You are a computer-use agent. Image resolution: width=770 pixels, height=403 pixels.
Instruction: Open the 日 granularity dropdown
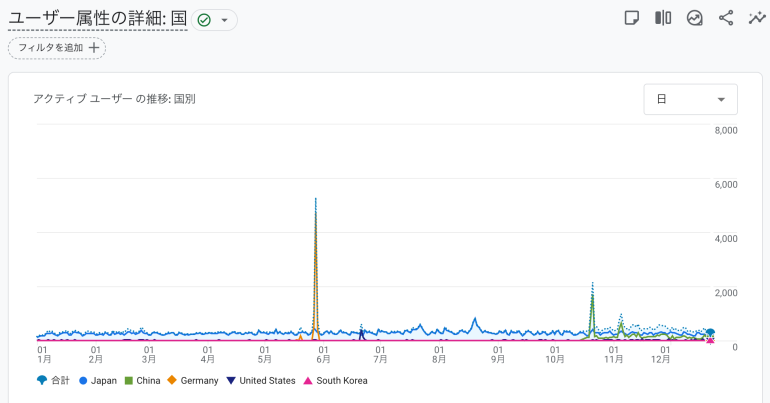pos(690,100)
